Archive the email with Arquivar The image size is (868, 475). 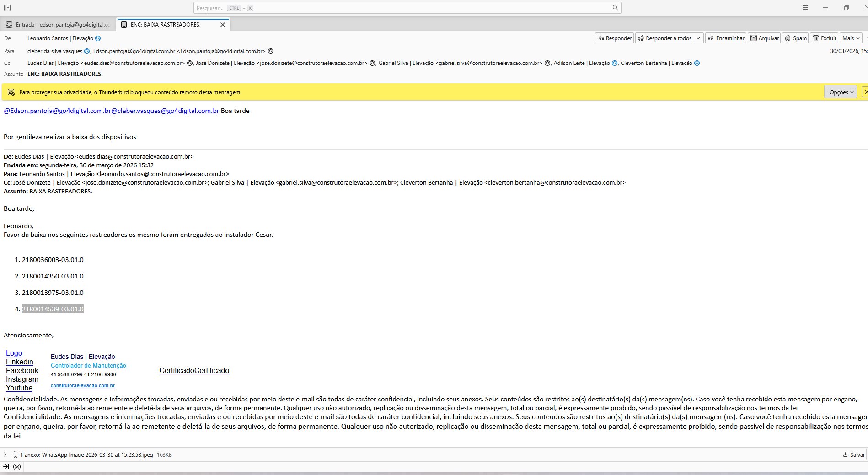(x=764, y=38)
